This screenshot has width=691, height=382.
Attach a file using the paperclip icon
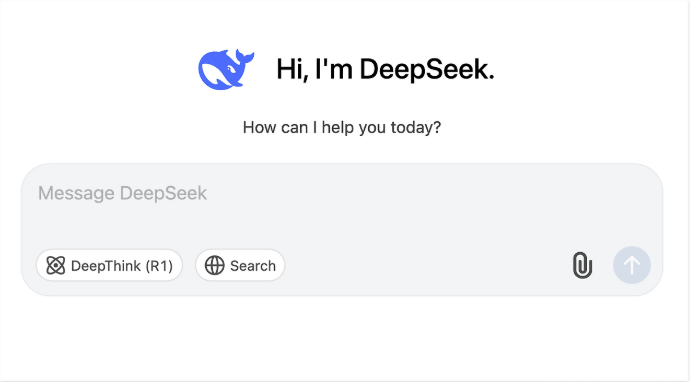click(x=582, y=265)
